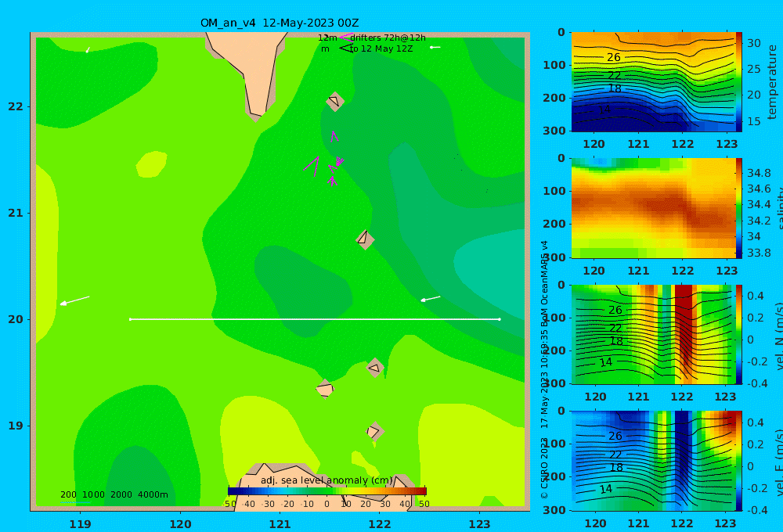Click the sea level anomaly colorbar
783x532 pixels.
pos(327,491)
